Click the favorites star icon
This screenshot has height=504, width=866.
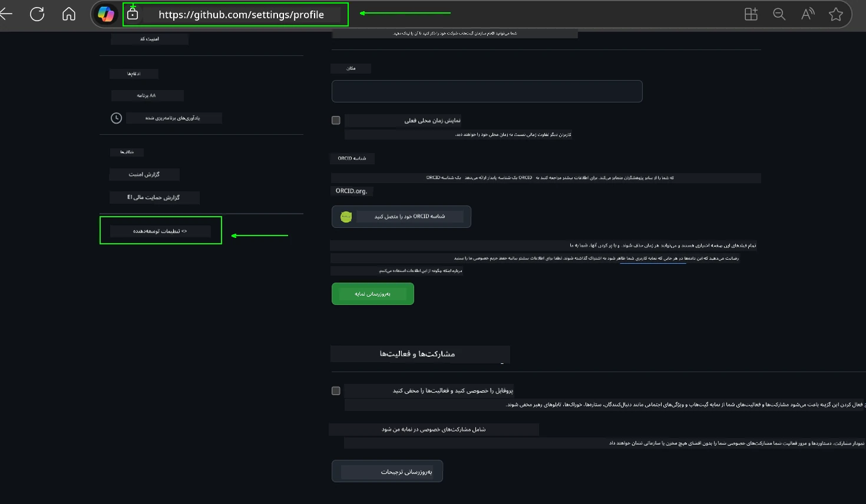835,14
